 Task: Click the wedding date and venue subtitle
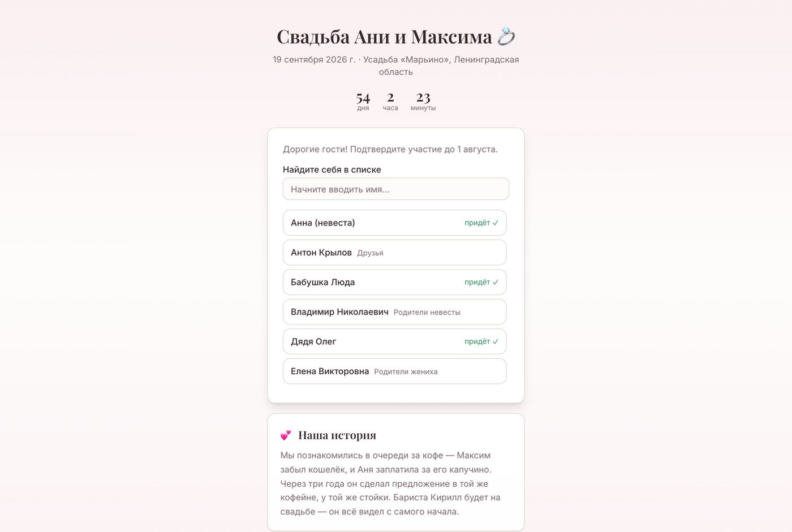(x=396, y=66)
